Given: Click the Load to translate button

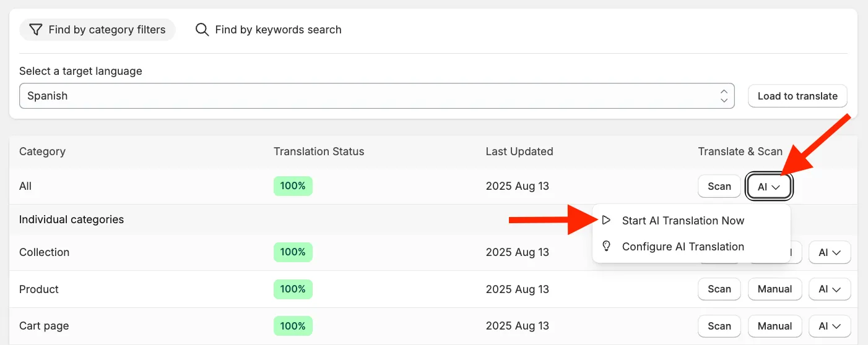Looking at the screenshot, I should click(x=797, y=96).
